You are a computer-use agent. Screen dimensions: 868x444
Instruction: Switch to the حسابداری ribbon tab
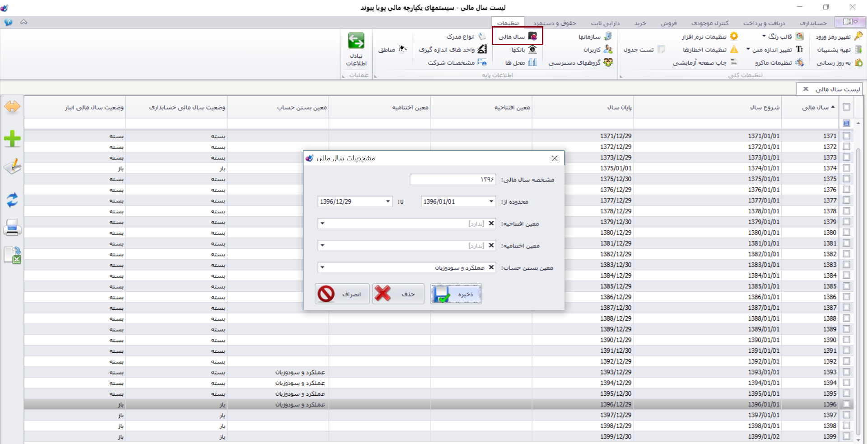pyautogui.click(x=813, y=23)
